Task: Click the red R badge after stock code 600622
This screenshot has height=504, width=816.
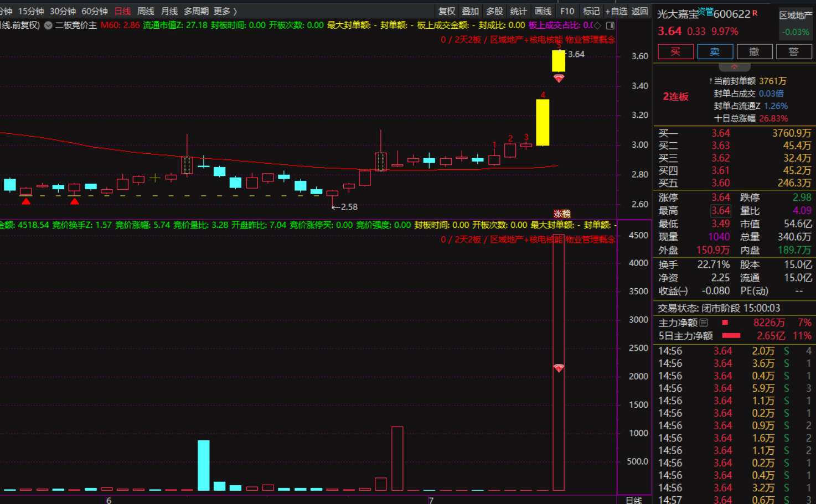Action: [x=755, y=13]
